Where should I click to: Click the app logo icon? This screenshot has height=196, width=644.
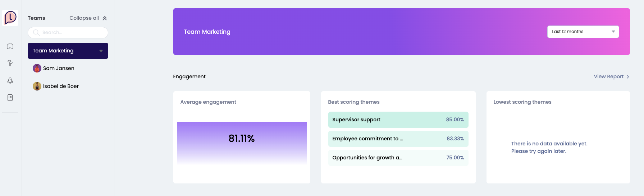[10, 18]
